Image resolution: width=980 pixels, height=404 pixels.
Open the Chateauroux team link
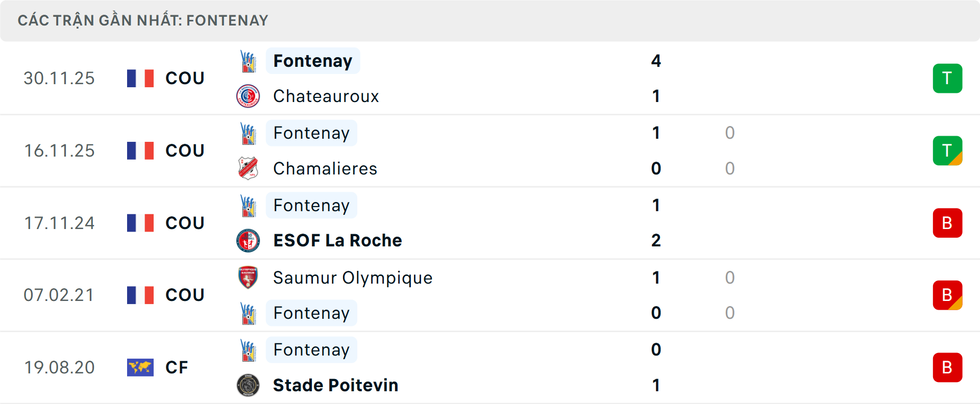[x=326, y=96]
